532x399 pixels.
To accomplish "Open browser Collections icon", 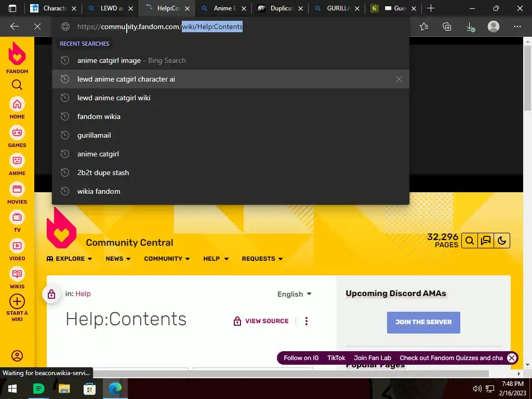I will (x=447, y=26).
